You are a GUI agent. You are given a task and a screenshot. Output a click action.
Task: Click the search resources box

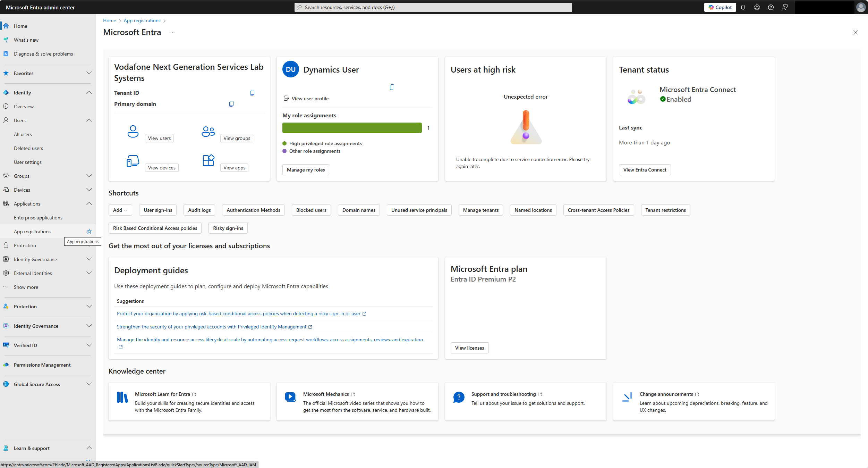click(x=433, y=7)
